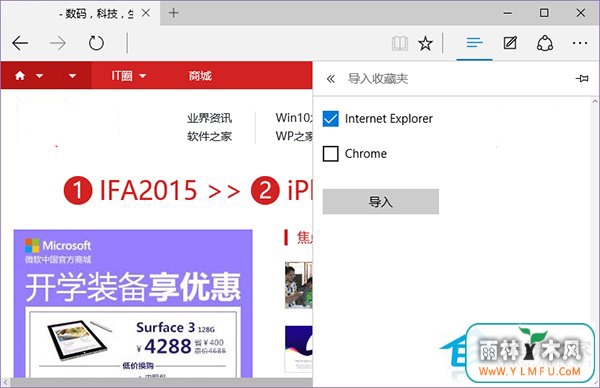
Task: Open reading view book icon
Action: (400, 43)
